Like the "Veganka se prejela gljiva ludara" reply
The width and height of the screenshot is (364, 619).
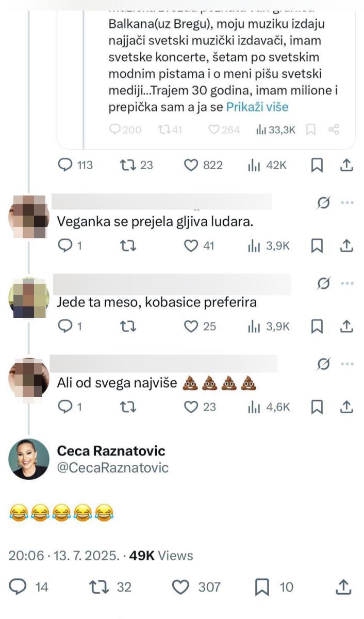(192, 247)
